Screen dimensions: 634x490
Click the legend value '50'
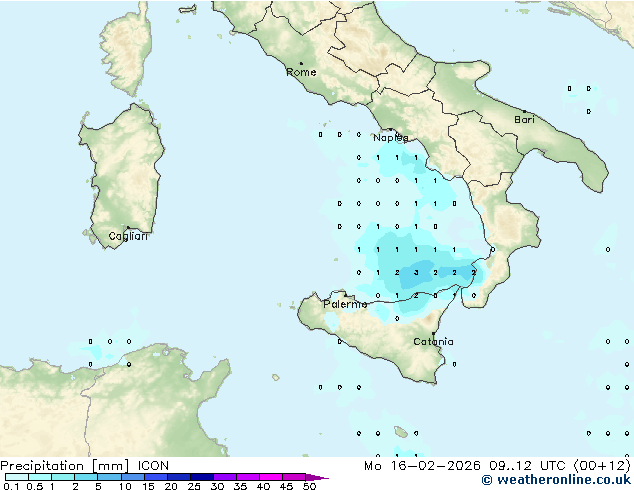click(309, 486)
